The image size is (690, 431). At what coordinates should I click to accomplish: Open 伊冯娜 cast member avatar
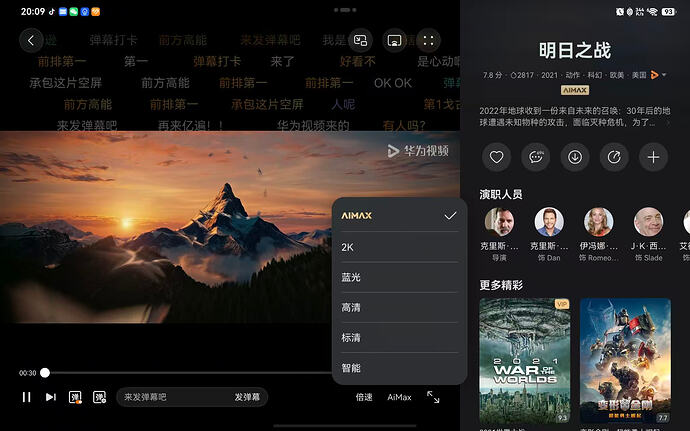click(598, 222)
